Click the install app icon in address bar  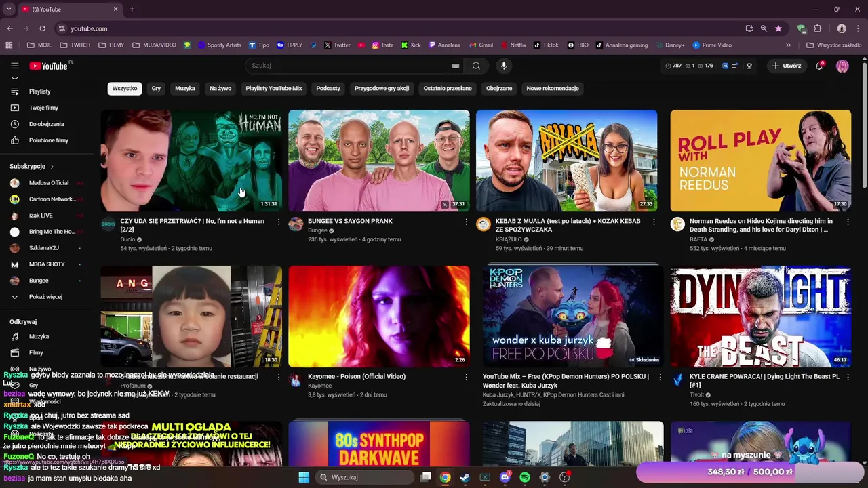[749, 28]
